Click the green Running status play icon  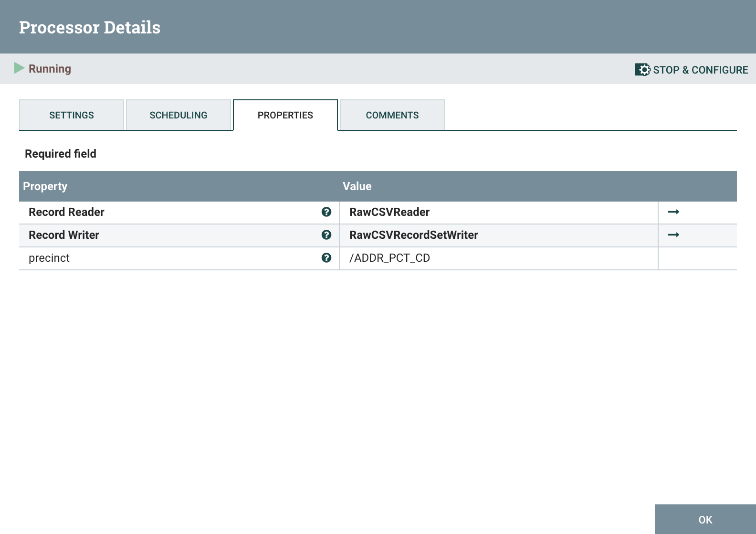pyautogui.click(x=19, y=68)
